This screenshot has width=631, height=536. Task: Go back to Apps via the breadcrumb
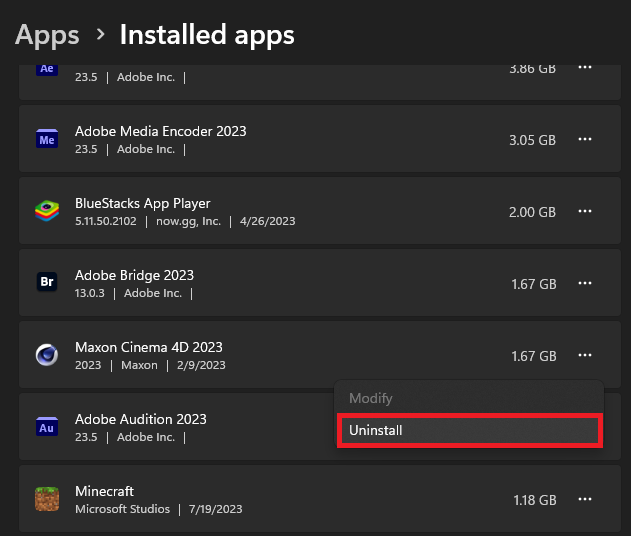click(47, 35)
